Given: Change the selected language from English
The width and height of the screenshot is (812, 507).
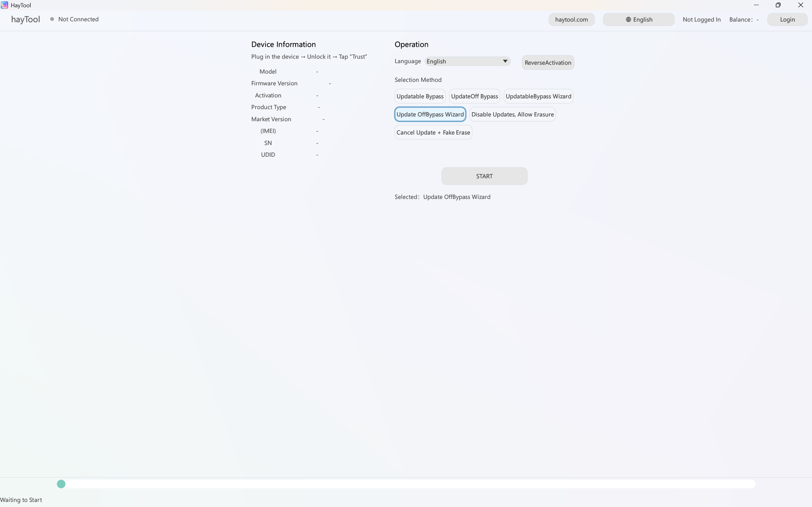Looking at the screenshot, I should click(x=467, y=61).
